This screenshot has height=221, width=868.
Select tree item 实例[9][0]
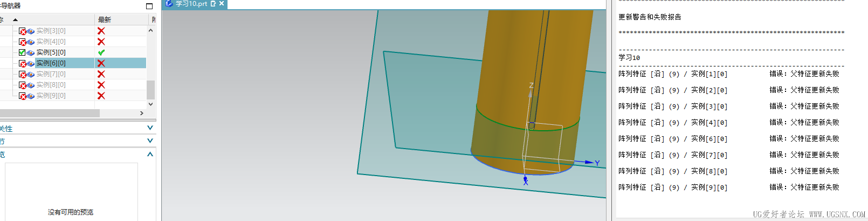click(51, 96)
